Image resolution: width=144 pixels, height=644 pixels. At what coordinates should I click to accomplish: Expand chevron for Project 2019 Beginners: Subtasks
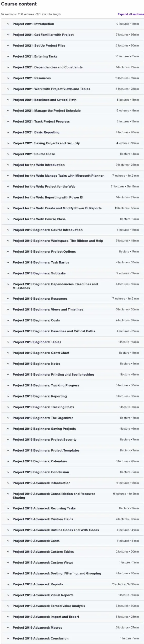pos(8,273)
